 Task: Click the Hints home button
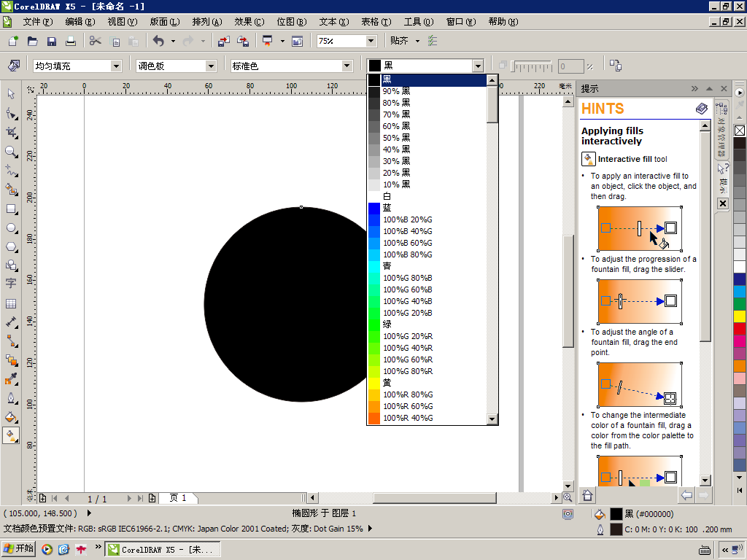tap(587, 495)
